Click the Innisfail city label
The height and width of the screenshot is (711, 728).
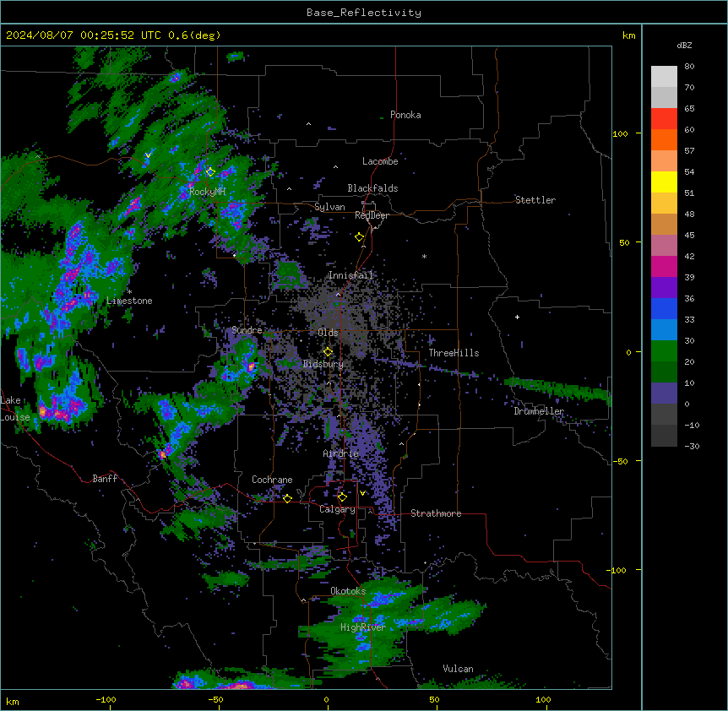point(350,275)
